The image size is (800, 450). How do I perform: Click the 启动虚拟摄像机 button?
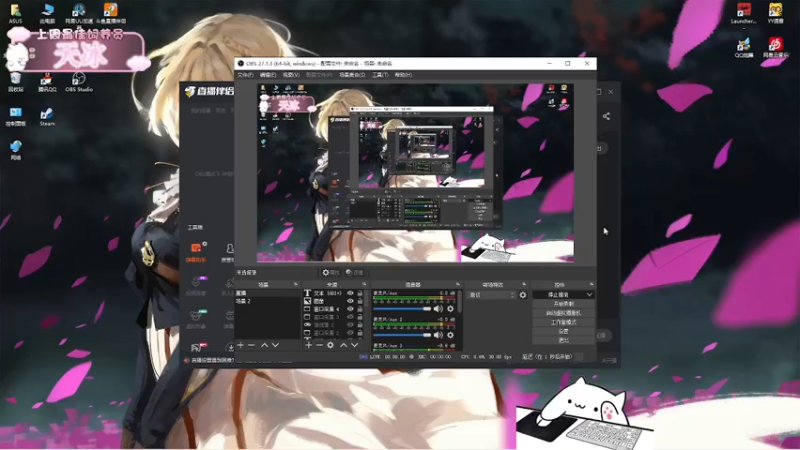(563, 313)
